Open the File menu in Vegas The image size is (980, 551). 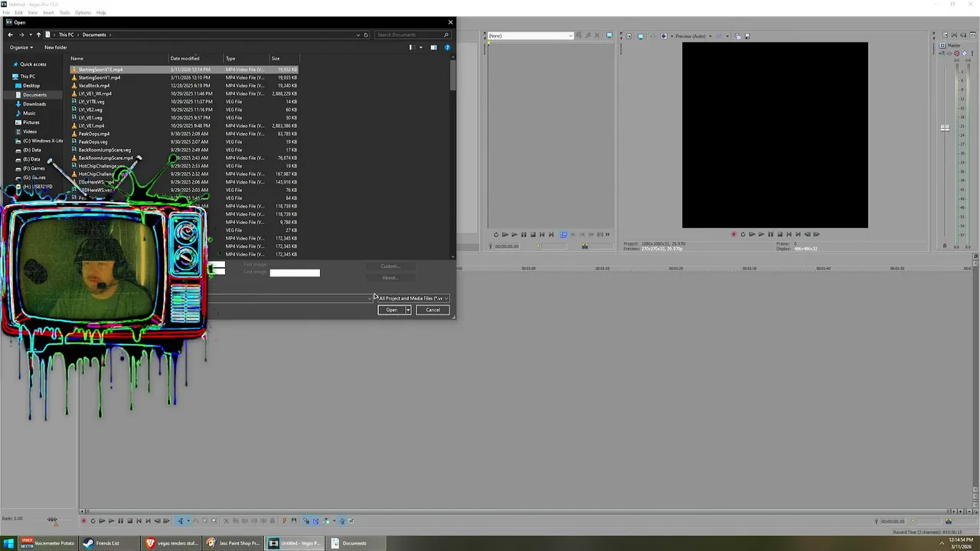click(6, 12)
